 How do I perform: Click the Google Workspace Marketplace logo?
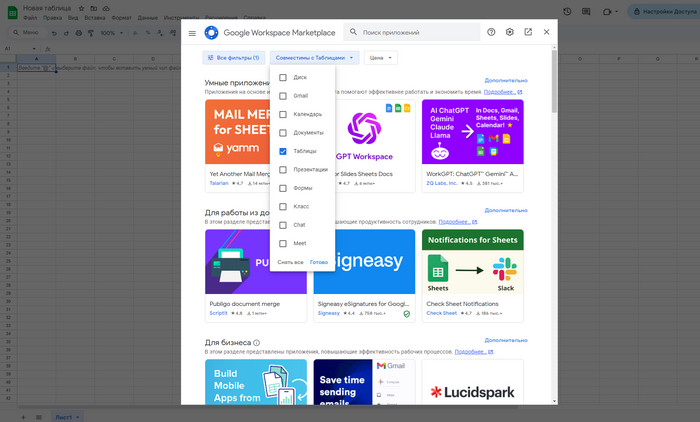pos(211,33)
